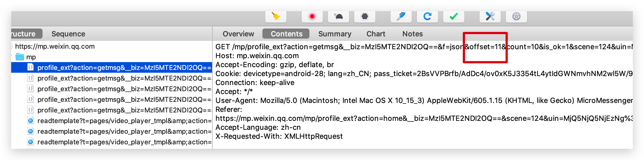Open Settings with the gear icon
This screenshot has width=644, height=160.
(x=516, y=17)
